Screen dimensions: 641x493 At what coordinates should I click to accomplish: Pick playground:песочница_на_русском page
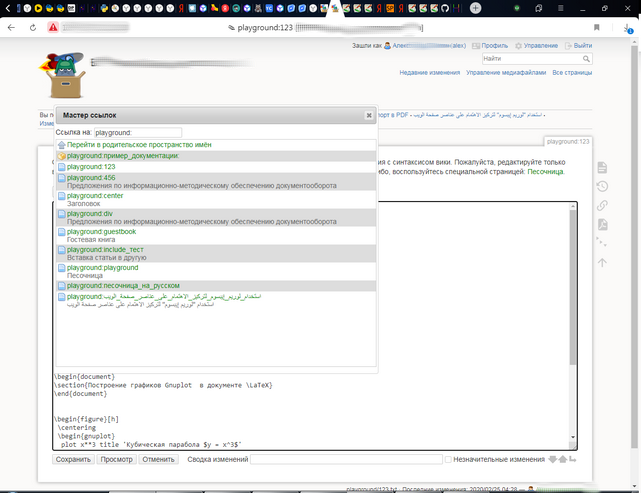click(x=123, y=286)
